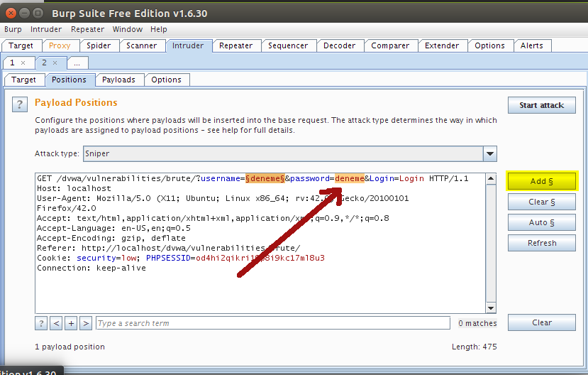Viewport: 588px width, 375px height.
Task: Switch to Intruder Options sub-tab
Action: tap(166, 80)
